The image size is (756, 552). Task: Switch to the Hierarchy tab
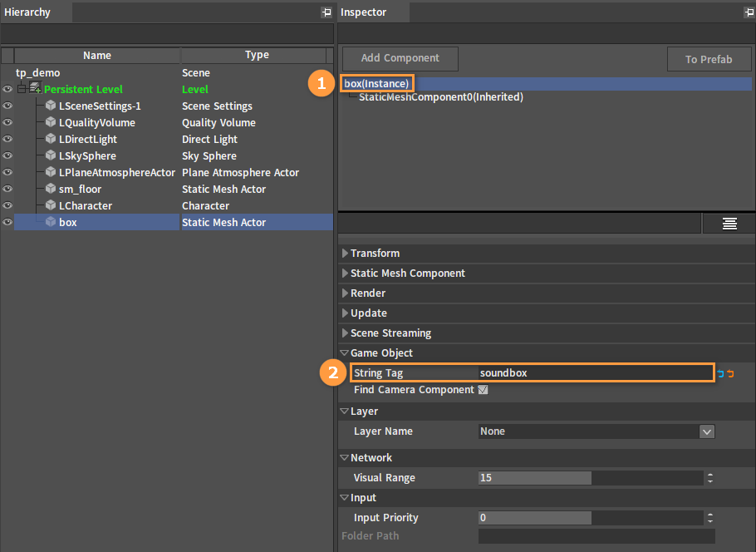37,12
